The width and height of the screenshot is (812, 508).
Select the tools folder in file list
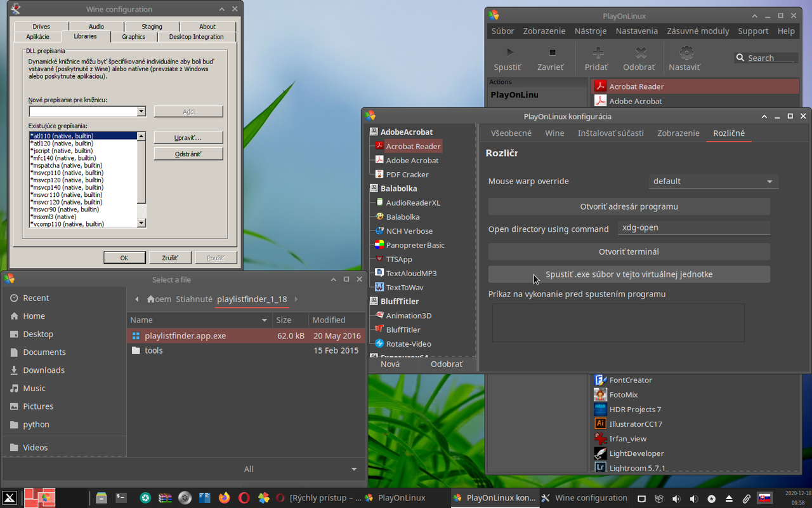246,350
